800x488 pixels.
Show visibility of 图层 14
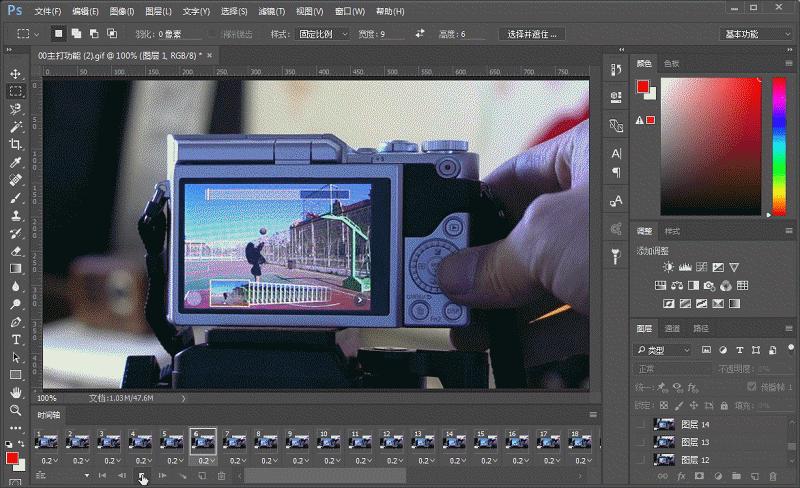pyautogui.click(x=641, y=424)
